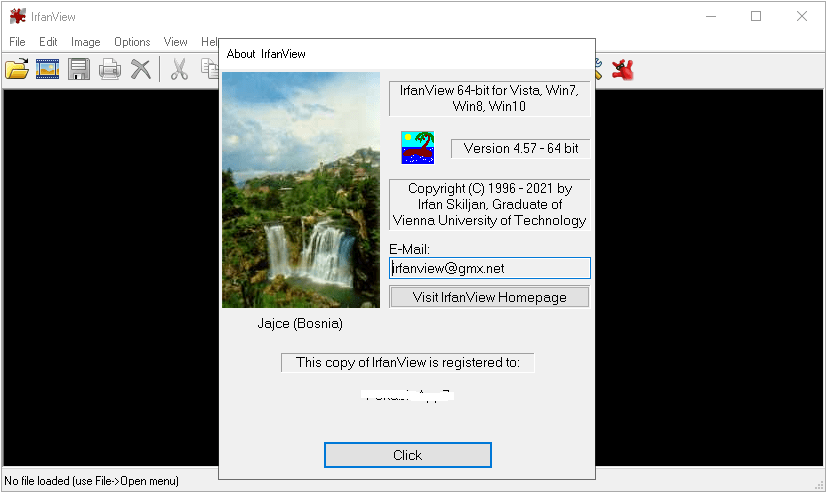Minimize the IrfanView window
This screenshot has height=494, width=827.
(x=711, y=16)
